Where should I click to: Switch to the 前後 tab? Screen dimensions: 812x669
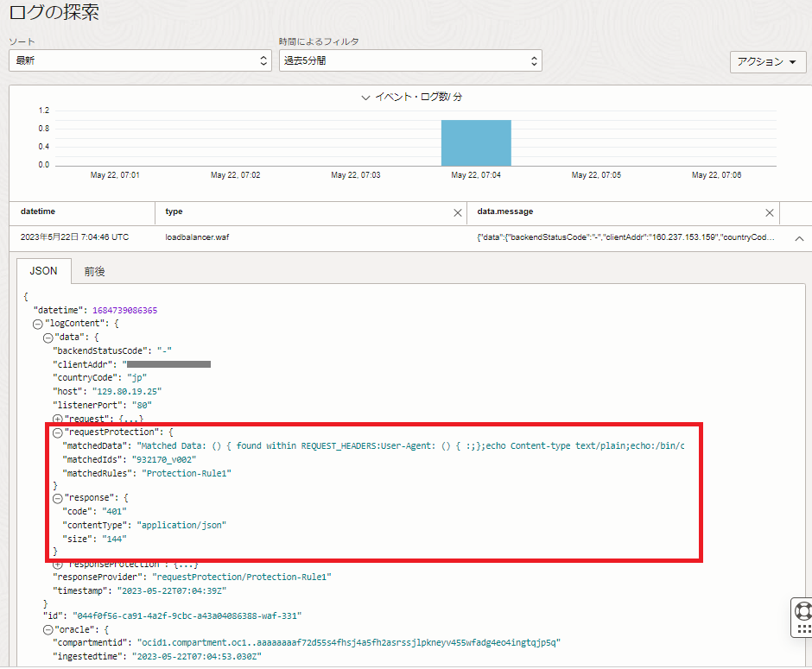[x=95, y=271]
